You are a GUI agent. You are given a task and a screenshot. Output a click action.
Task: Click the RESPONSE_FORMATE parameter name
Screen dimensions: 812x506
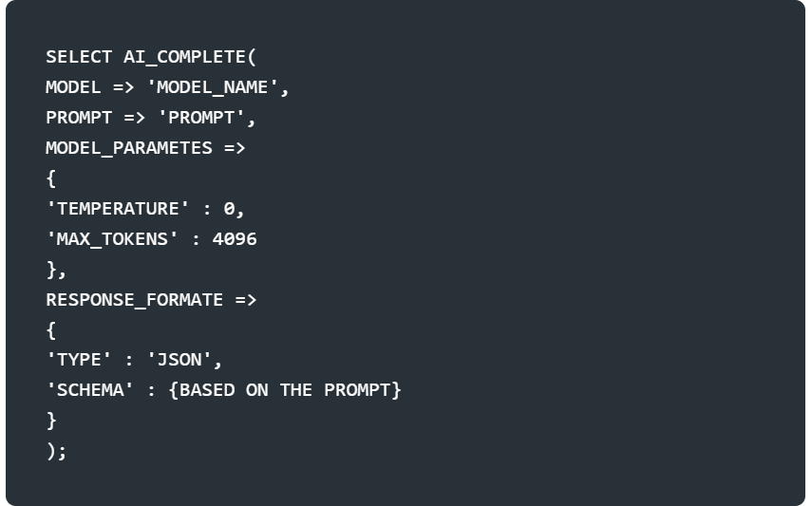tap(135, 300)
